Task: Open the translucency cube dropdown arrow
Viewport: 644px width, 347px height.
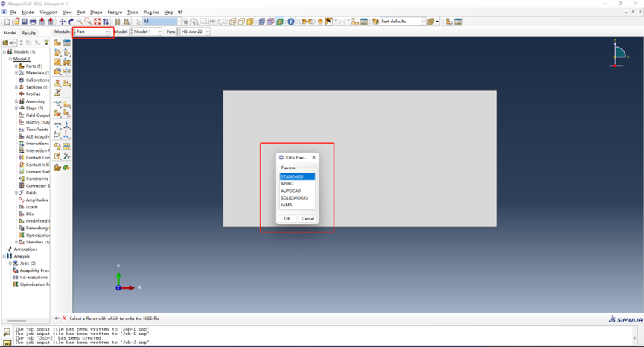Action: coord(437,22)
